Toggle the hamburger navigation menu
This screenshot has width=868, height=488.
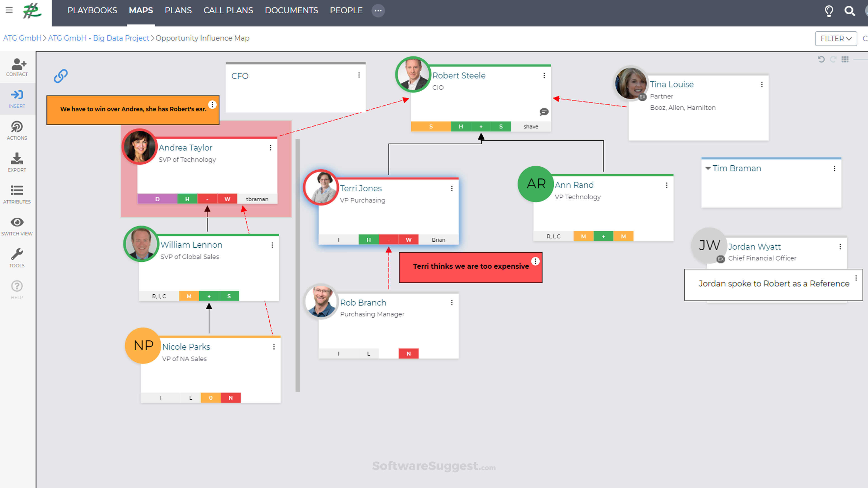(9, 10)
